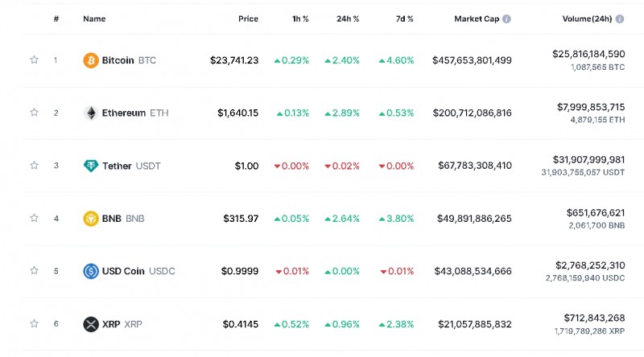
Task: Click the Ethereum diamond logo icon
Action: point(91,113)
